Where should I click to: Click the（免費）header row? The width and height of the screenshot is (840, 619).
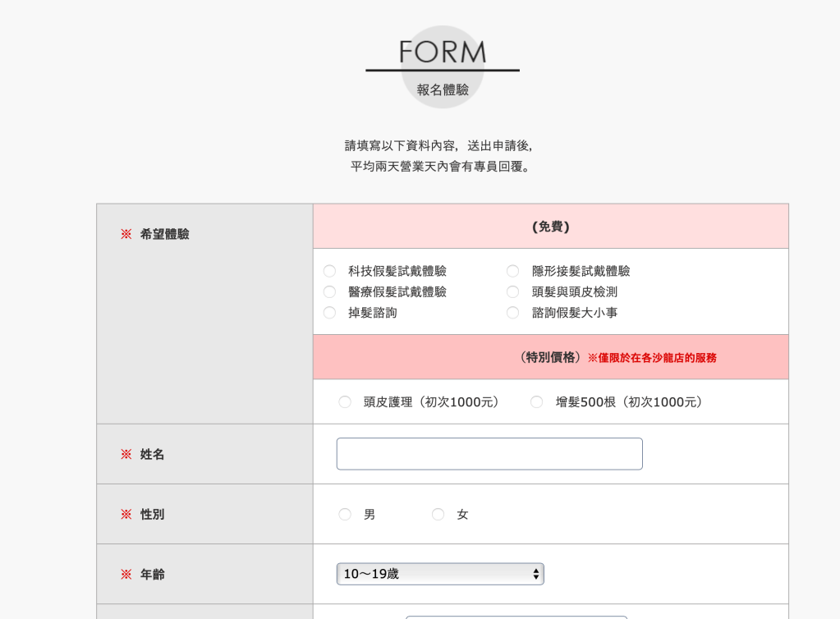(x=550, y=225)
